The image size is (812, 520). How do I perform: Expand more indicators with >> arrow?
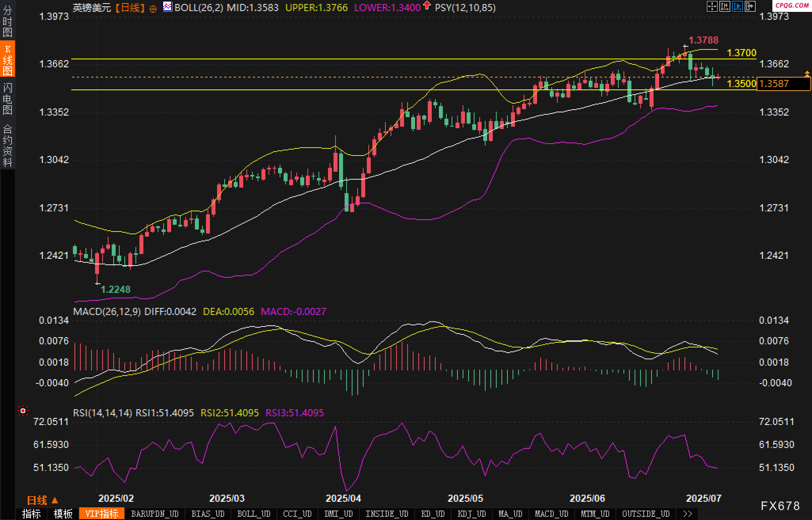(x=688, y=514)
